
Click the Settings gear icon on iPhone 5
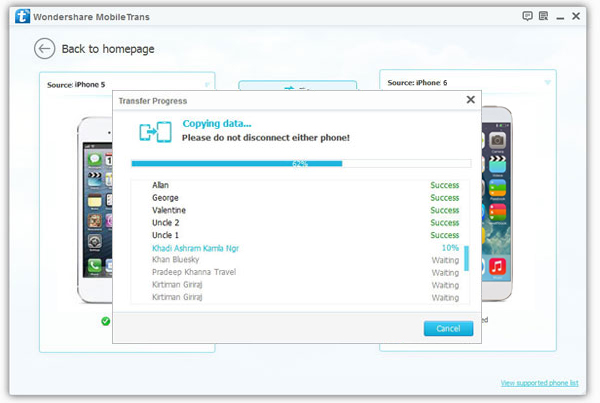pyautogui.click(x=95, y=241)
